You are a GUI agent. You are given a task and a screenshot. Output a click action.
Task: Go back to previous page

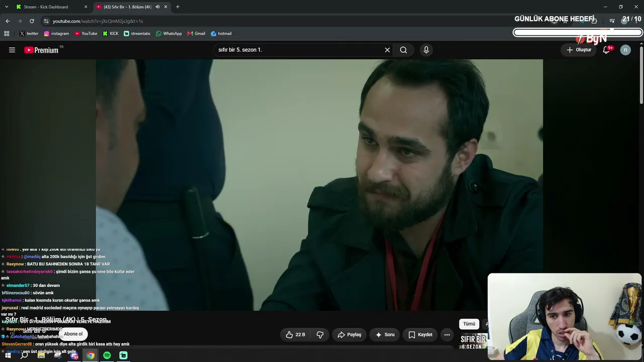tap(8, 21)
